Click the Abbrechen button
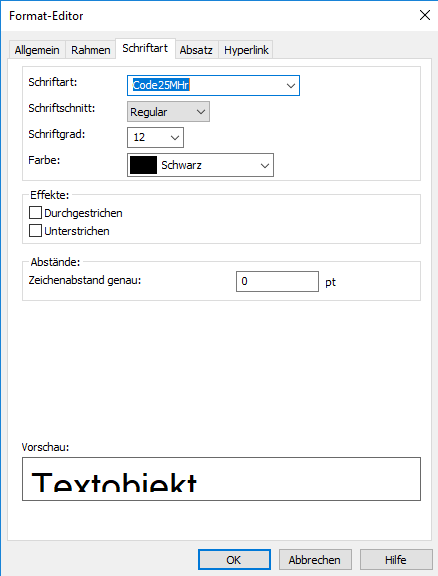This screenshot has height=576, width=438. click(x=315, y=560)
